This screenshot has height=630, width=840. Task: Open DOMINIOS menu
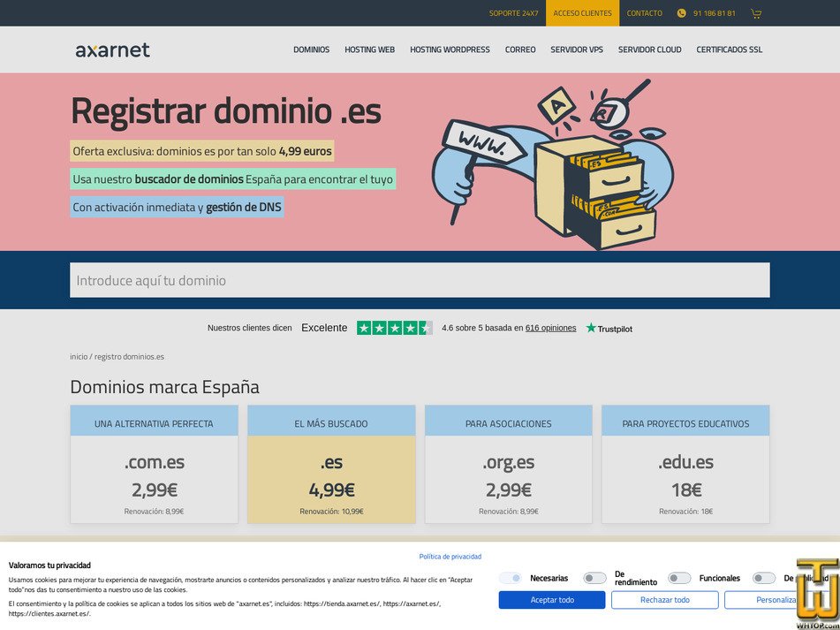(311, 49)
